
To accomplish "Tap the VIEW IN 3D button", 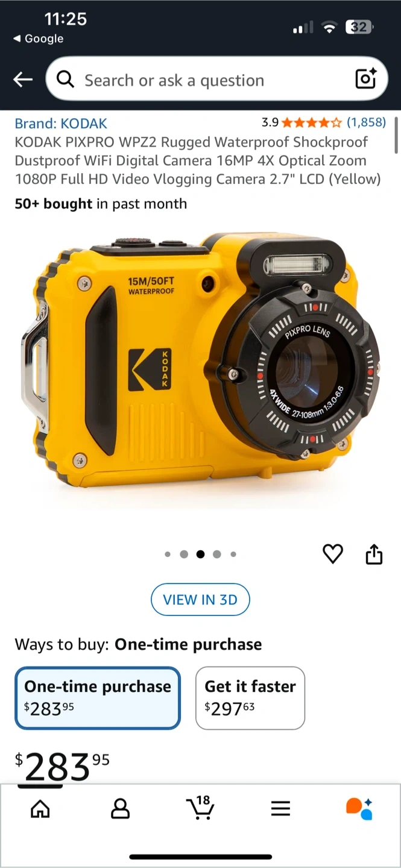I will [200, 600].
